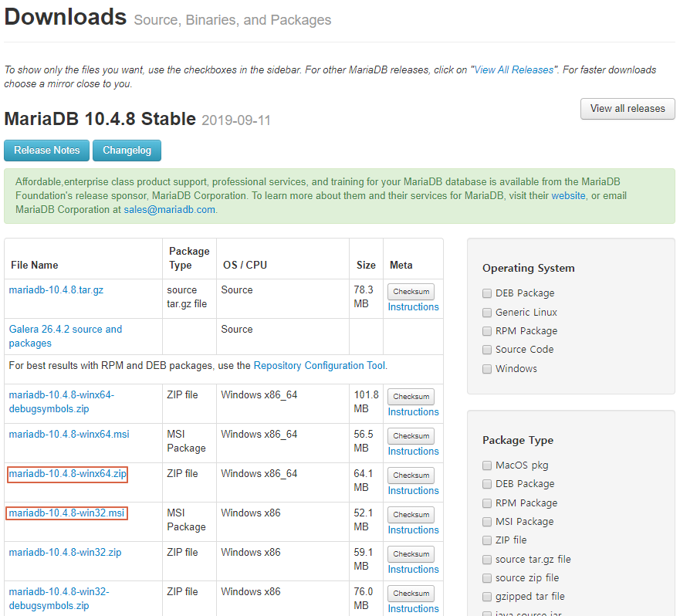Screen dimensions: 680x616
Task: Select the MSI Package type filter
Action: 487,522
